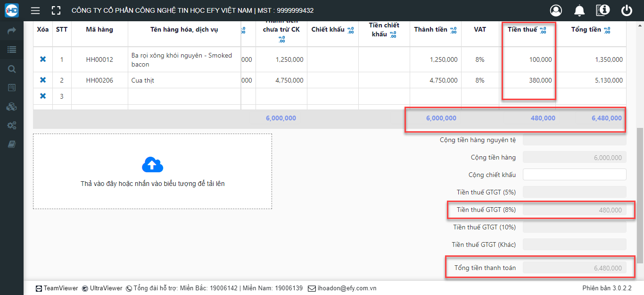Delete row 2 Cua thịt with X icon
This screenshot has height=295, width=644.
click(43, 80)
